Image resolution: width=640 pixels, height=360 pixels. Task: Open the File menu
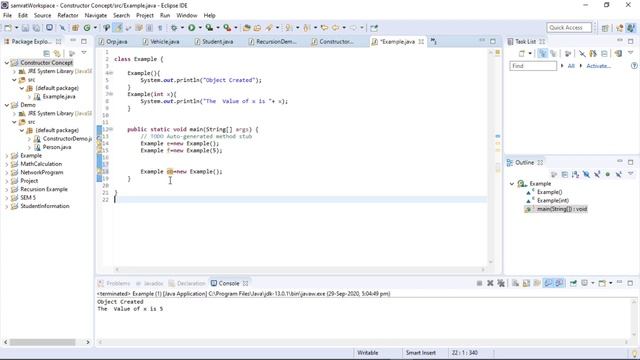(x=7, y=15)
